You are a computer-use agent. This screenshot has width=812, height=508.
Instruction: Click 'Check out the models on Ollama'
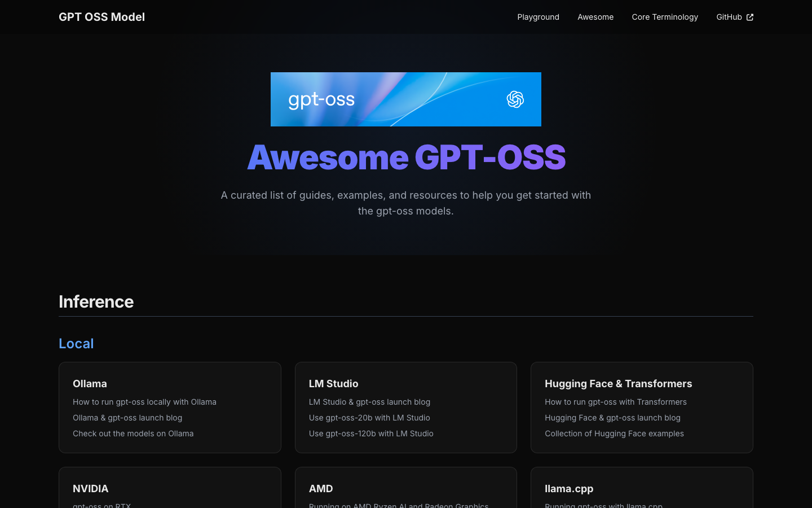(133, 433)
